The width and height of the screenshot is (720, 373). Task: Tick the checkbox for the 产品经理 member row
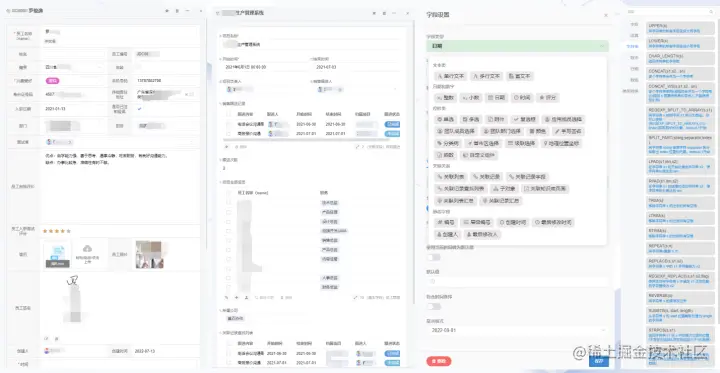click(229, 212)
